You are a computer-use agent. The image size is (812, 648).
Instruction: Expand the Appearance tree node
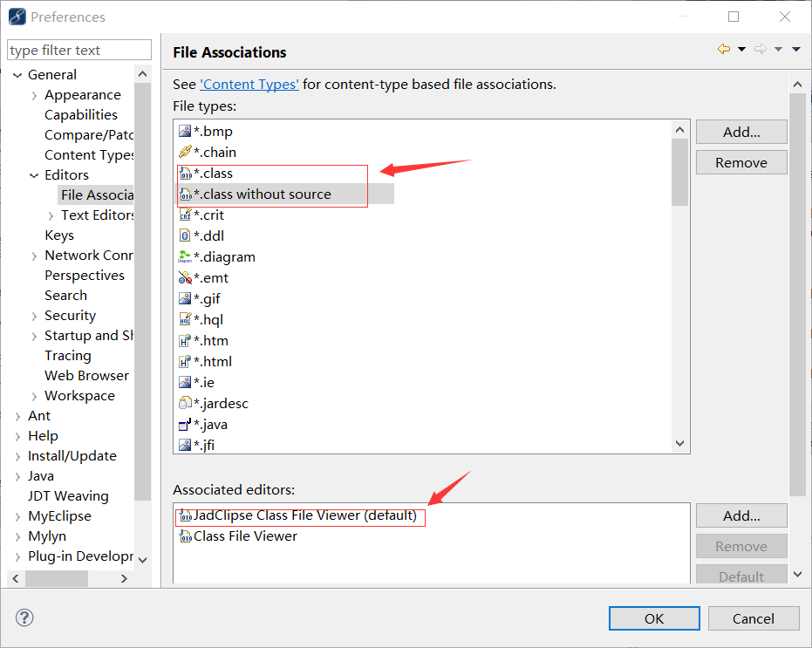34,95
